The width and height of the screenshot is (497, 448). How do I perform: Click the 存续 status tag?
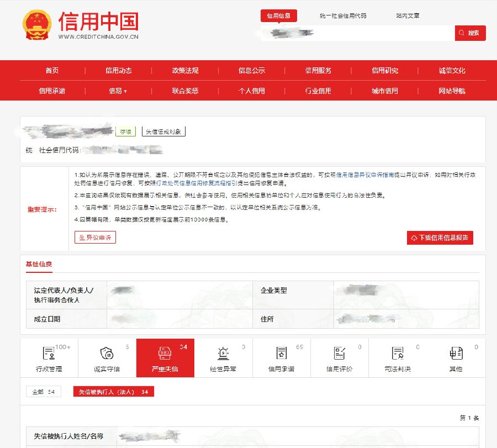[x=125, y=131]
